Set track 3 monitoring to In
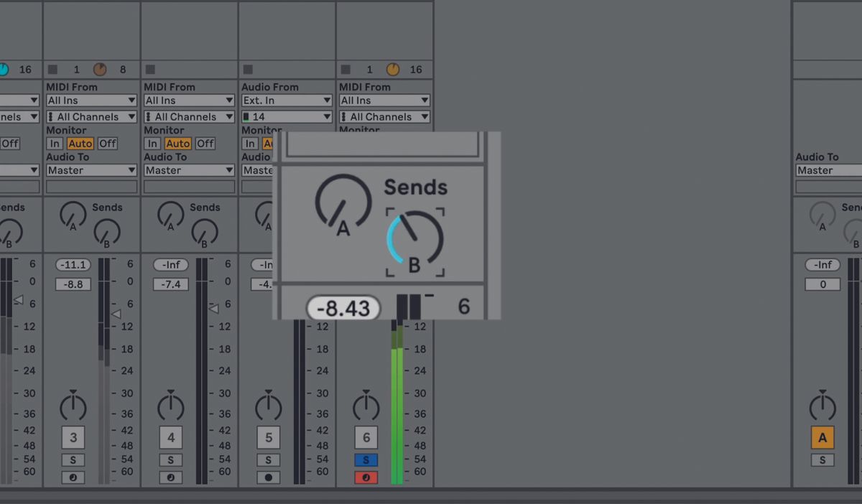 point(55,144)
